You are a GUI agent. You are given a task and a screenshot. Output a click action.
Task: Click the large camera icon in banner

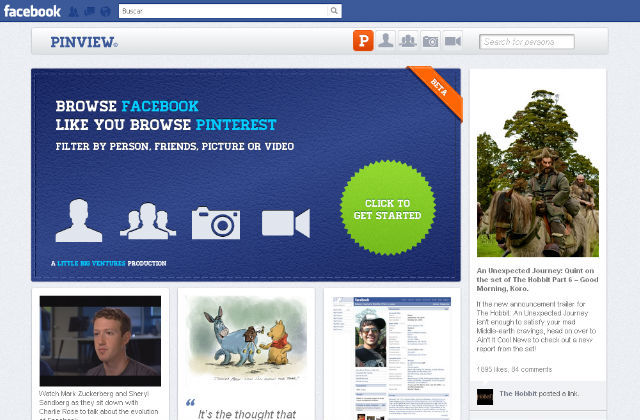[216, 223]
